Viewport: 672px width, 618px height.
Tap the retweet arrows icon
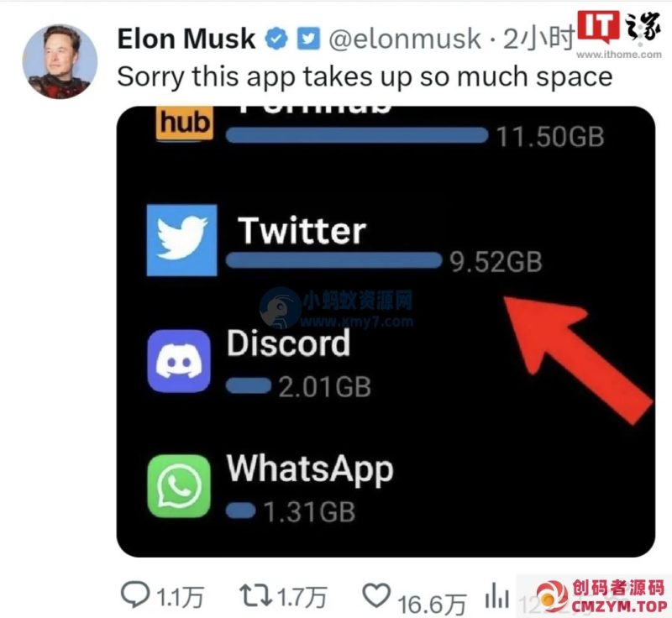[x=255, y=595]
